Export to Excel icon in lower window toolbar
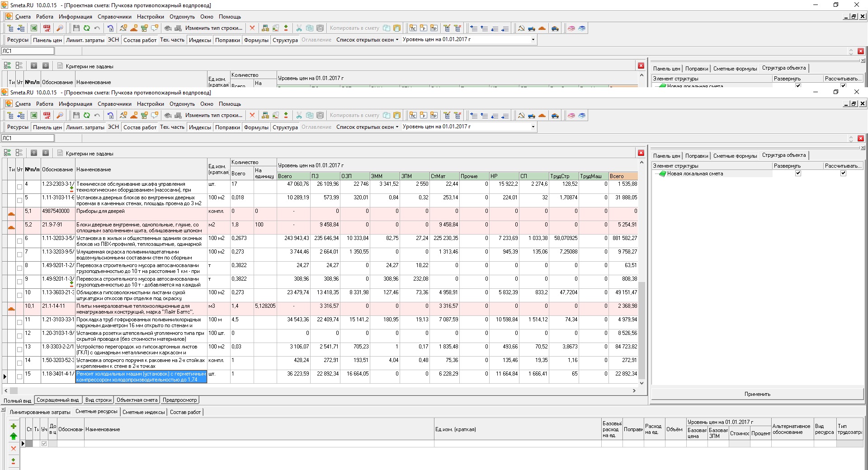Image resolution: width=868 pixels, height=470 pixels. 34,116
